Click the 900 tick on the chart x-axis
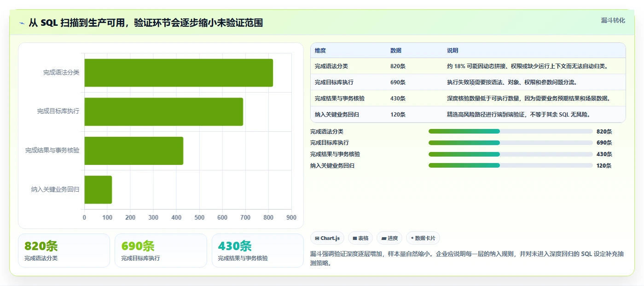 (291, 217)
